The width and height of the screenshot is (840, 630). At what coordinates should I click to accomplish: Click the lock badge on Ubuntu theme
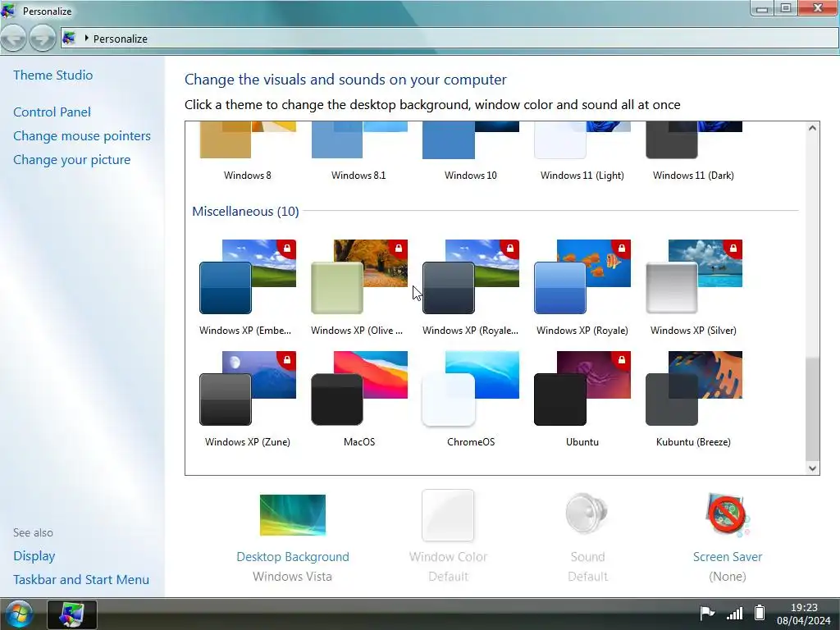point(622,359)
